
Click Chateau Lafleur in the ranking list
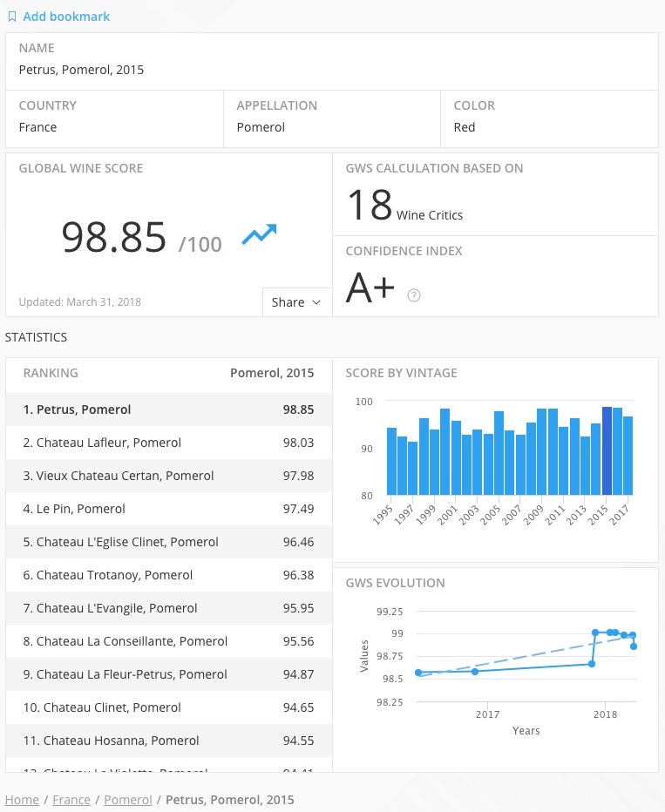coord(106,442)
